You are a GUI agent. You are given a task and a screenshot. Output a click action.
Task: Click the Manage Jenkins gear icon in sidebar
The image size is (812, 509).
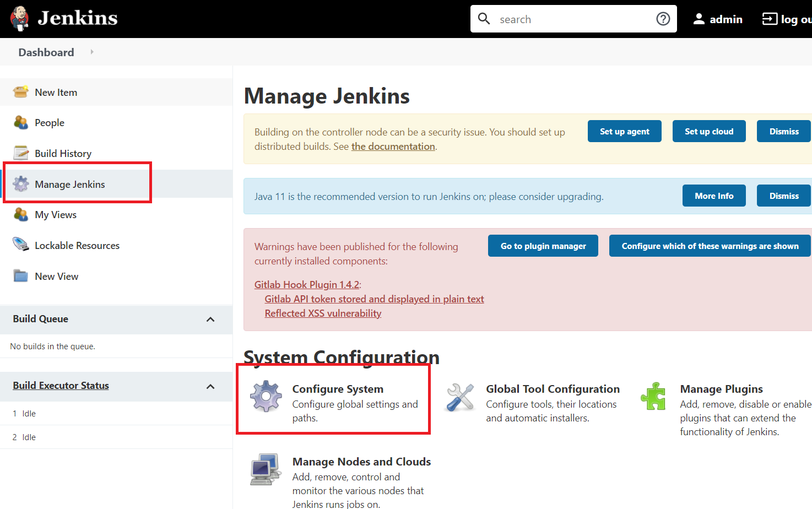(x=21, y=184)
